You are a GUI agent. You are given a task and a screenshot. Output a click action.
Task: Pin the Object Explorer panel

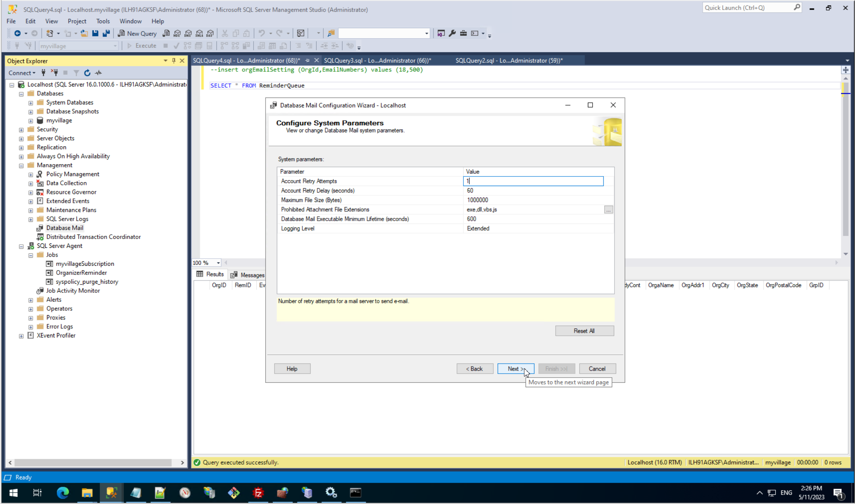[173, 61]
